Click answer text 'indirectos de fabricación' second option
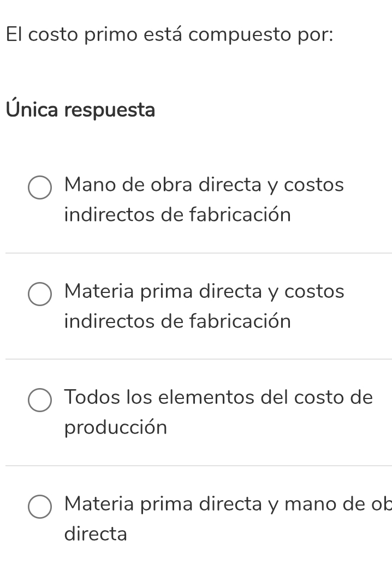This screenshot has width=392, height=569. point(177,321)
